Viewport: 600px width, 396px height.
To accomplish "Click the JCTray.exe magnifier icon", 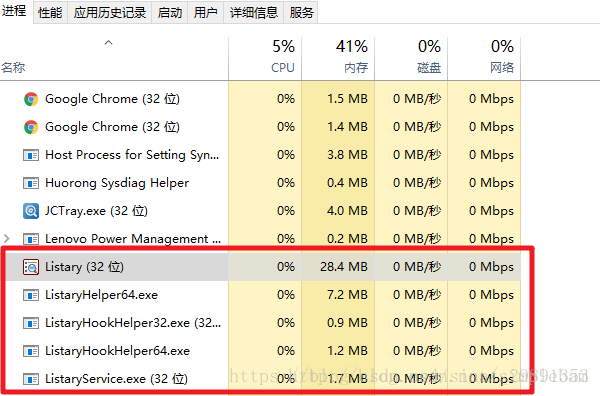I will click(31, 211).
